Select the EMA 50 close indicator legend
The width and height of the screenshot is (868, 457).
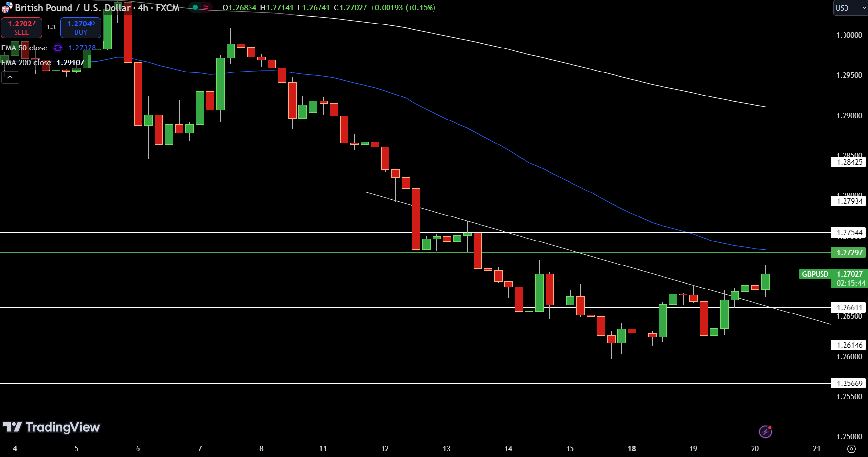click(24, 48)
